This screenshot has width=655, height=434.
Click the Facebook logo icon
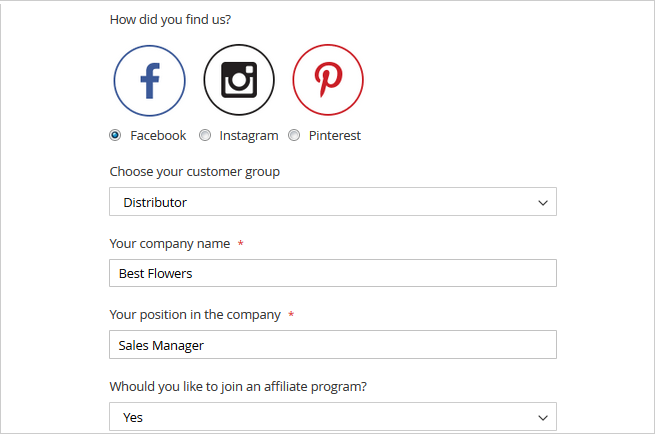[149, 80]
